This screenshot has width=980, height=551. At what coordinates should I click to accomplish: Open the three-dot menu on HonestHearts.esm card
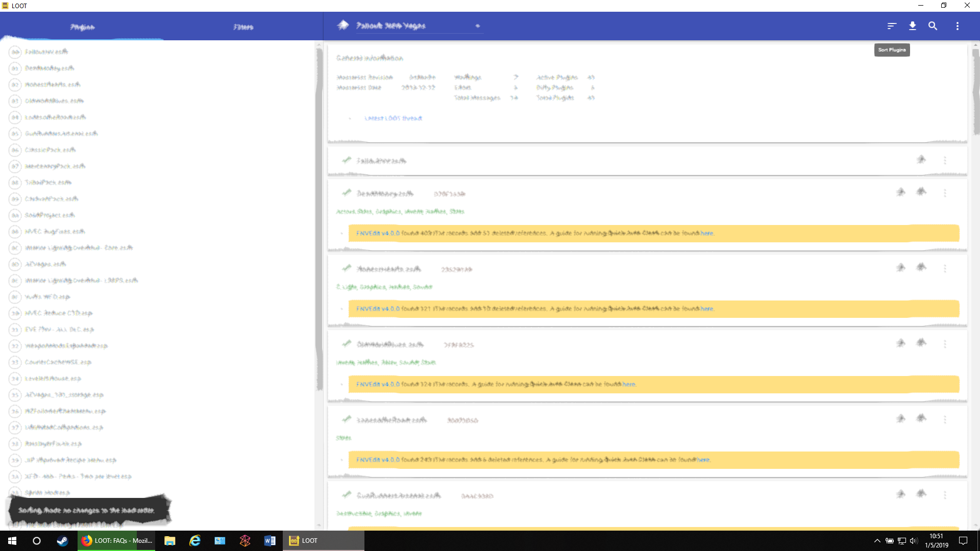[945, 268]
